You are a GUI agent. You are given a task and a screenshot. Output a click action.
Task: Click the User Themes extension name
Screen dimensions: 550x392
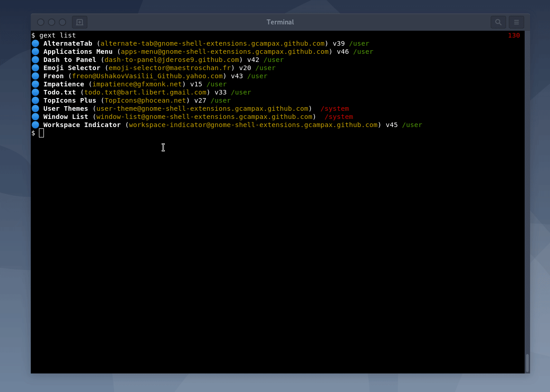point(66,109)
